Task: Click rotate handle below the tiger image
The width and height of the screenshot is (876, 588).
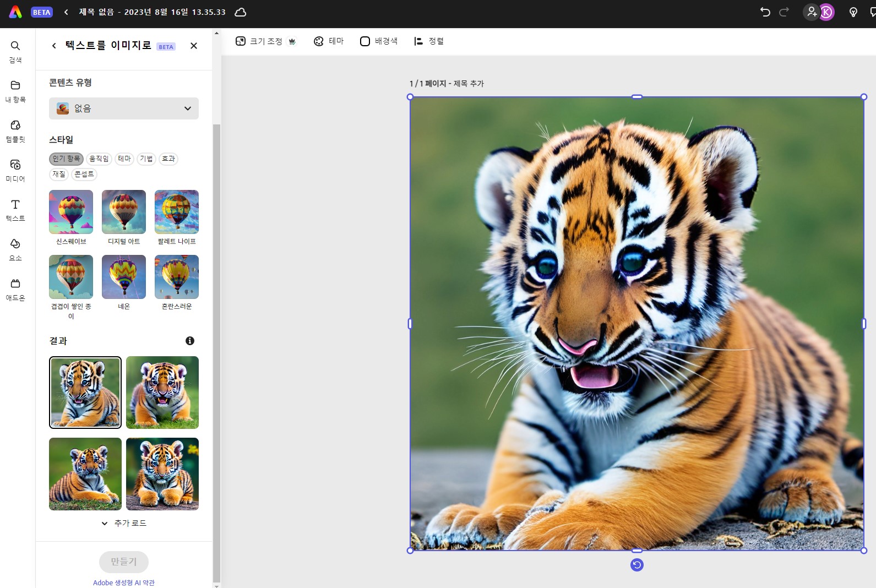Action: coord(637,565)
